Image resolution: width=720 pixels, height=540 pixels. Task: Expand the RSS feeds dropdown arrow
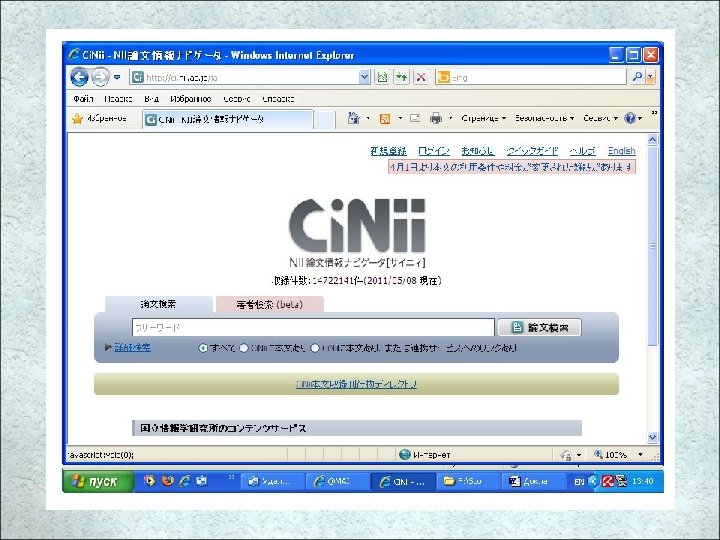click(x=400, y=118)
